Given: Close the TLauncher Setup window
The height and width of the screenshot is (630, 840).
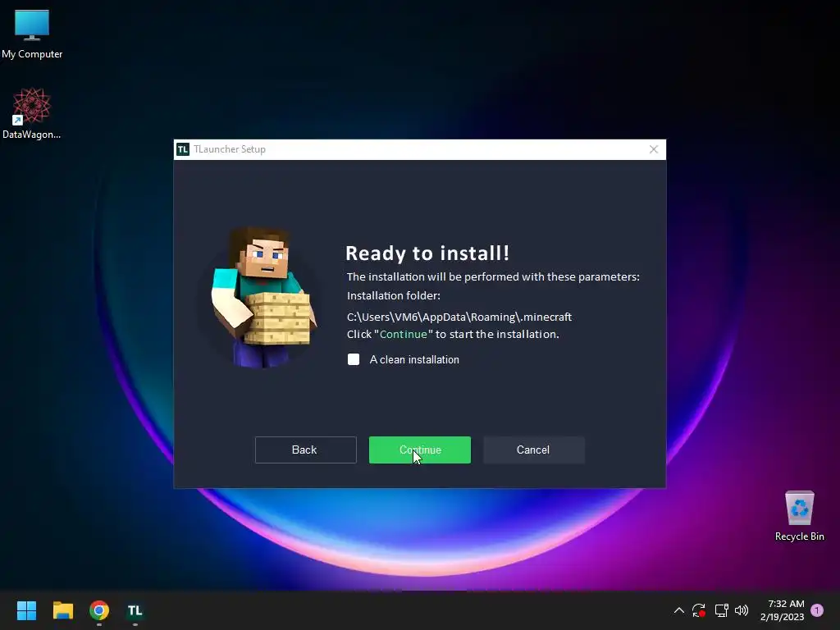Looking at the screenshot, I should click(x=654, y=149).
